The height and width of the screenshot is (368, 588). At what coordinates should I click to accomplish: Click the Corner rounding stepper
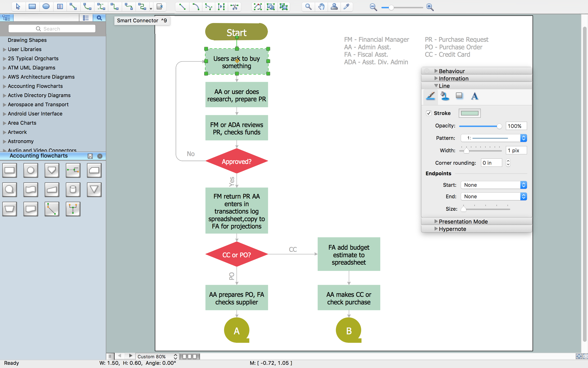point(508,163)
